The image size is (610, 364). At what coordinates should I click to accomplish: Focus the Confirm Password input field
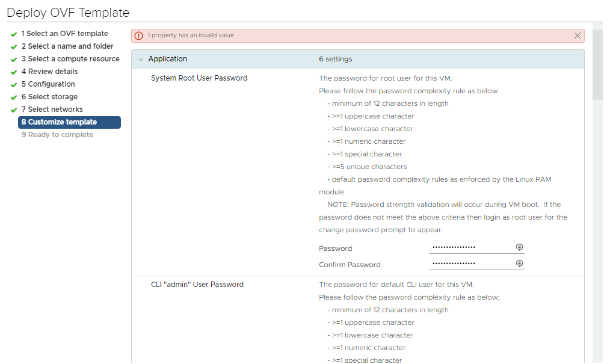point(470,264)
